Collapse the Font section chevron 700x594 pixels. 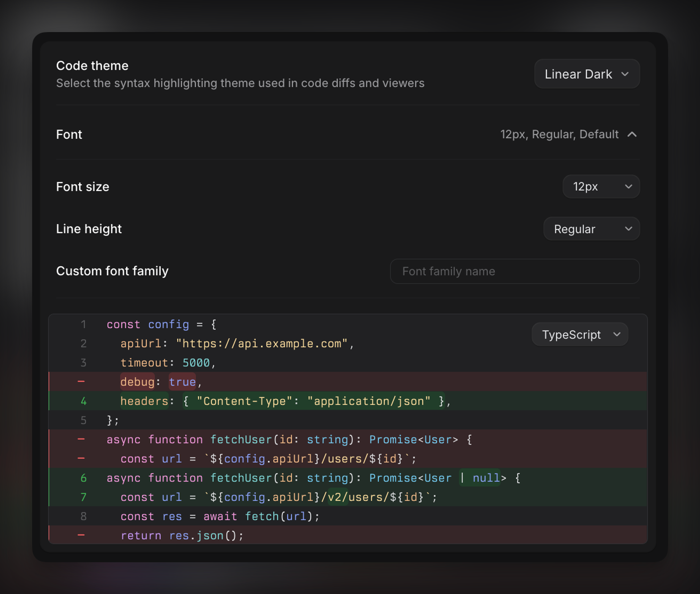(x=632, y=134)
